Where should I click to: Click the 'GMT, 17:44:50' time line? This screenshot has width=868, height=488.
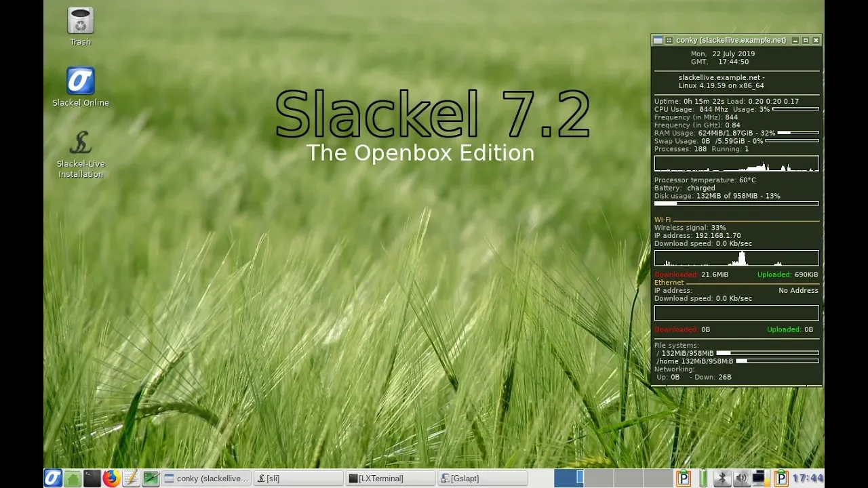click(720, 62)
